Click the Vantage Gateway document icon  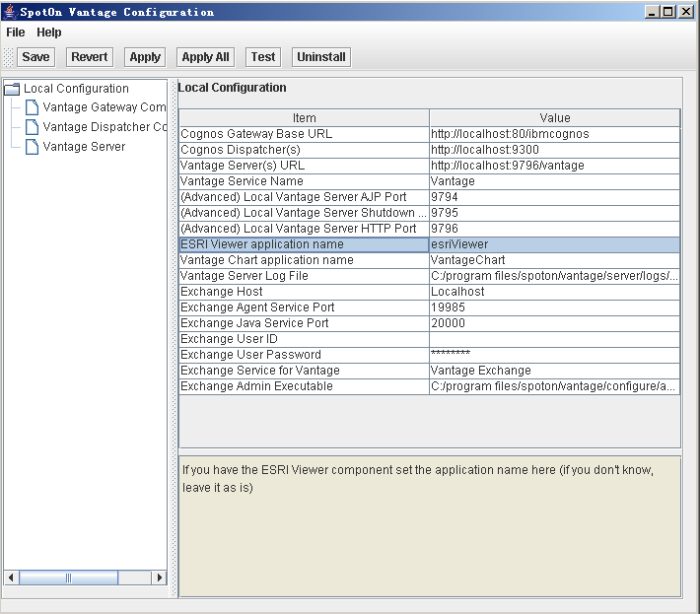click(32, 107)
